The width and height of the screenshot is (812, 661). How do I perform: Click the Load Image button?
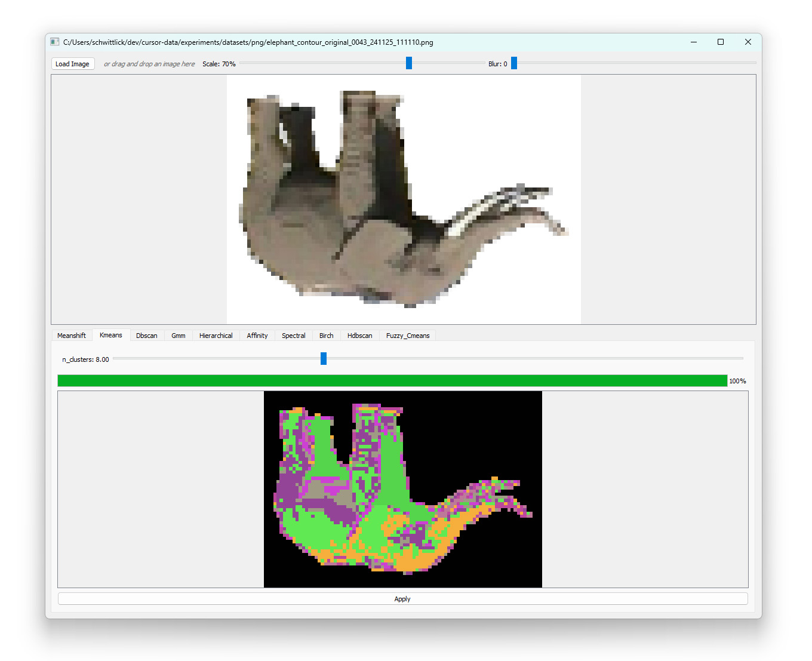pos(72,64)
